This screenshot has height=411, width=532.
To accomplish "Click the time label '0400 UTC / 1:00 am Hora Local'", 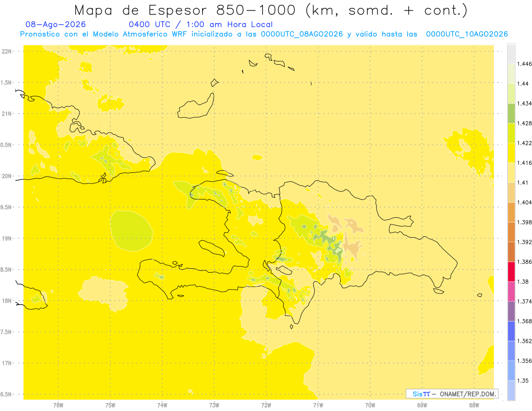I will [x=200, y=24].
